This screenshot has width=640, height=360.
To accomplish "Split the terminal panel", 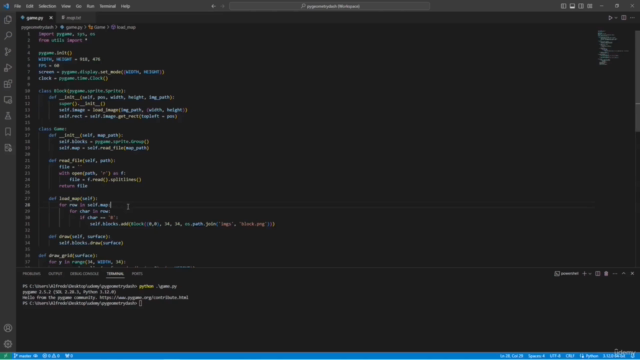I will (x=598, y=273).
